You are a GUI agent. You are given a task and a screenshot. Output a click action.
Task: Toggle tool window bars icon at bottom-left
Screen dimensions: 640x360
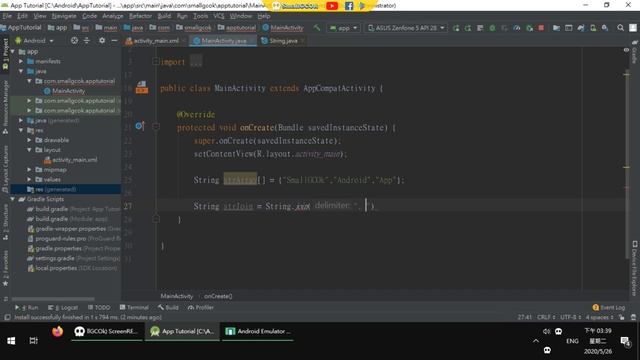click(x=7, y=317)
